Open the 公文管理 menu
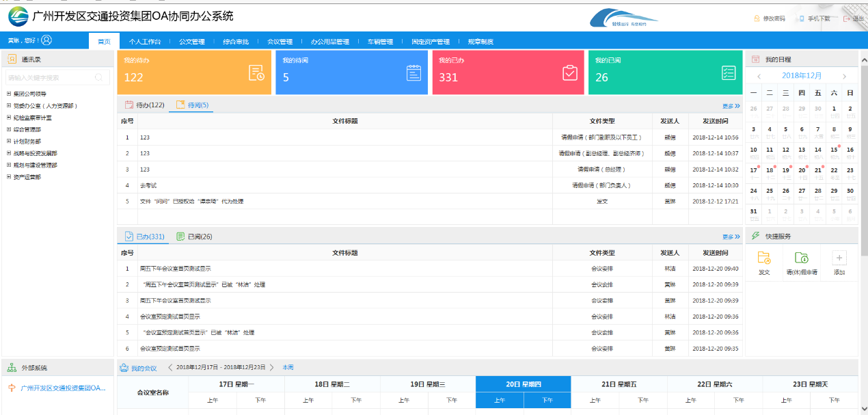The height and width of the screenshot is (415, 868). click(192, 42)
